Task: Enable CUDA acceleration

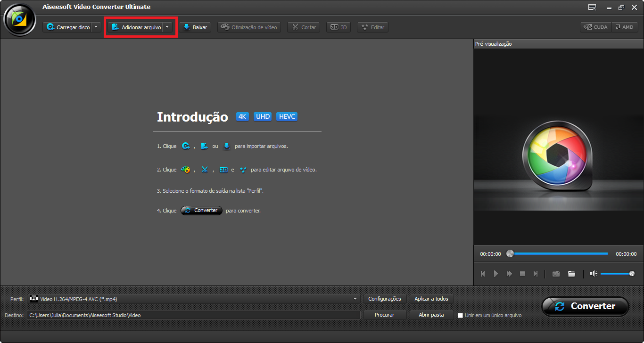Action: pyautogui.click(x=595, y=27)
